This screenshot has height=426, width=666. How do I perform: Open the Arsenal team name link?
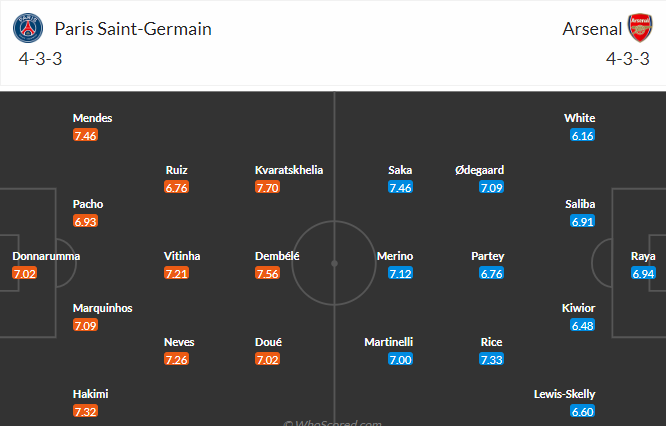coord(592,29)
